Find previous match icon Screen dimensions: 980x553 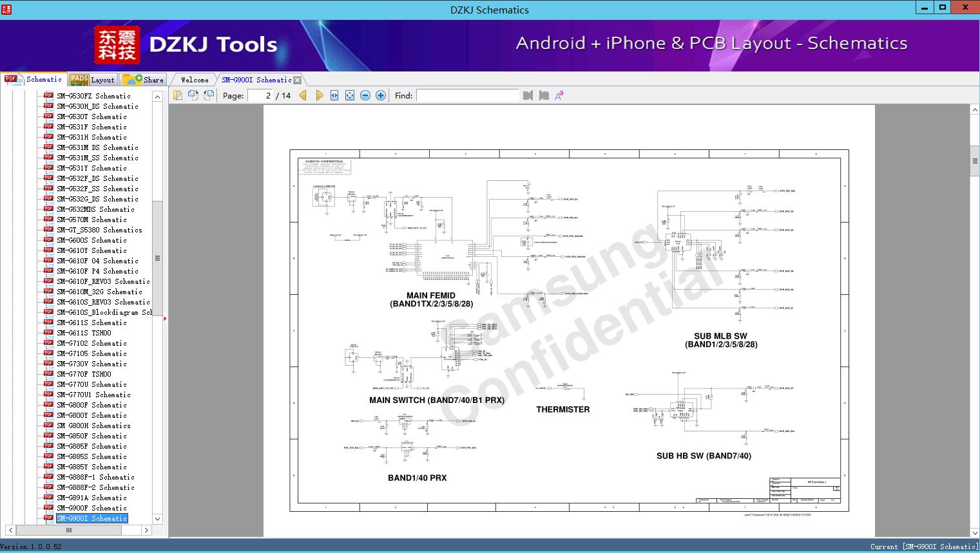(528, 95)
